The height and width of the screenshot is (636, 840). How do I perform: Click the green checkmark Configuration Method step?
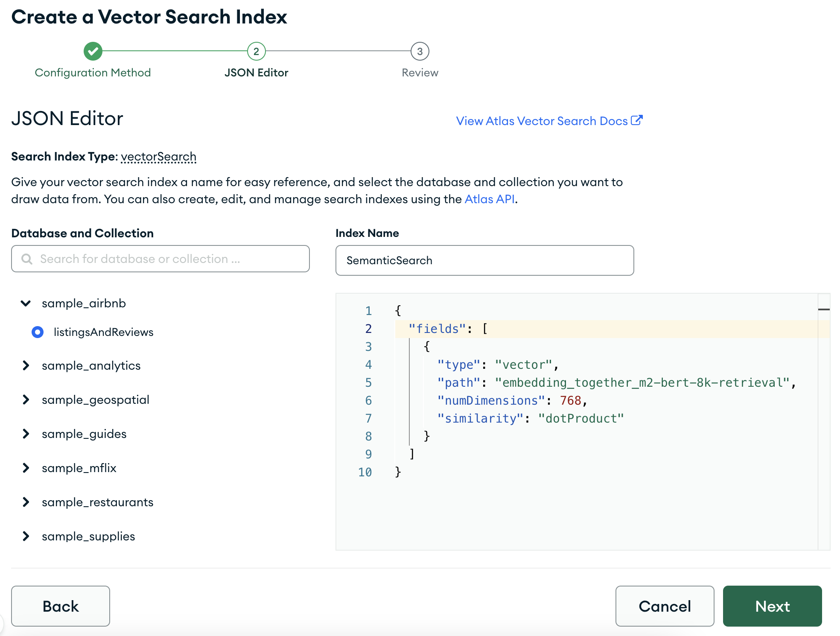tap(93, 51)
